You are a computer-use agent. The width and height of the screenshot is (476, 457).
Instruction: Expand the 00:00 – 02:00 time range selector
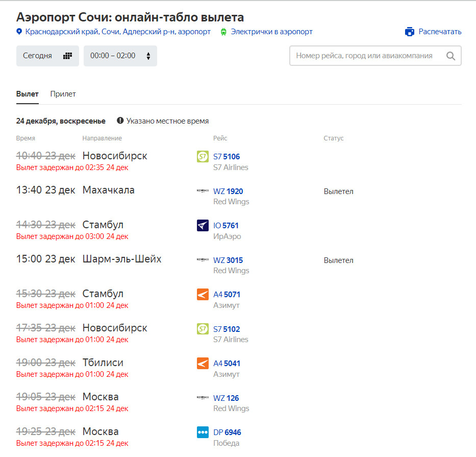point(120,56)
